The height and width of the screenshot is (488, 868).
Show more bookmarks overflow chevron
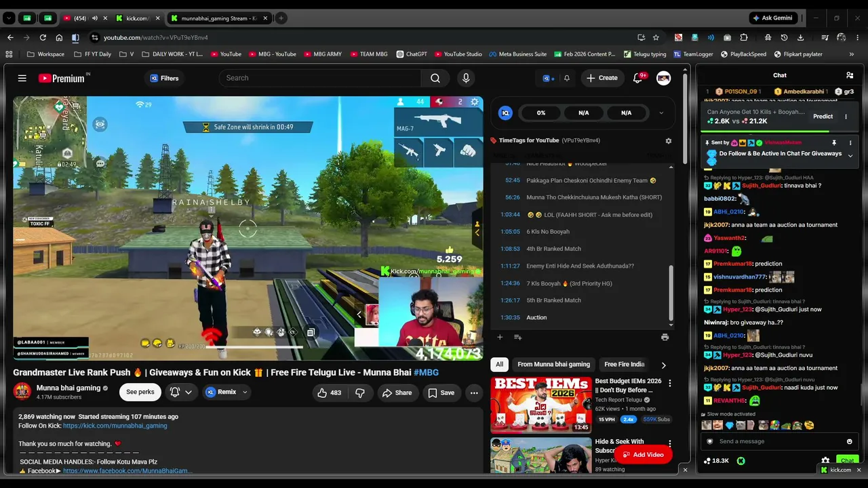point(852,54)
